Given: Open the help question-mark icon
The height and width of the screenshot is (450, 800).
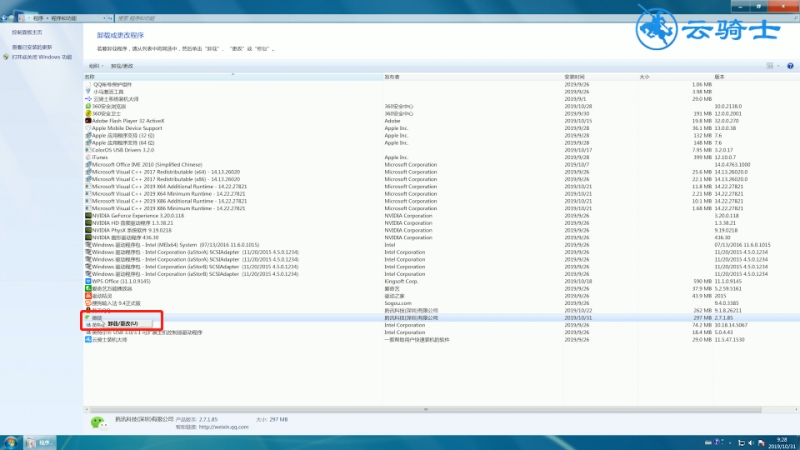Looking at the screenshot, I should pos(790,66).
